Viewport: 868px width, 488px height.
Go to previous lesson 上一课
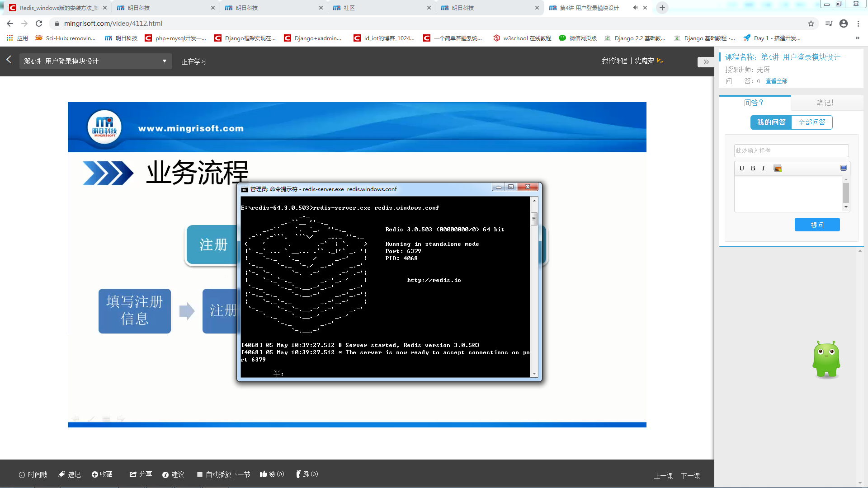[x=664, y=476]
